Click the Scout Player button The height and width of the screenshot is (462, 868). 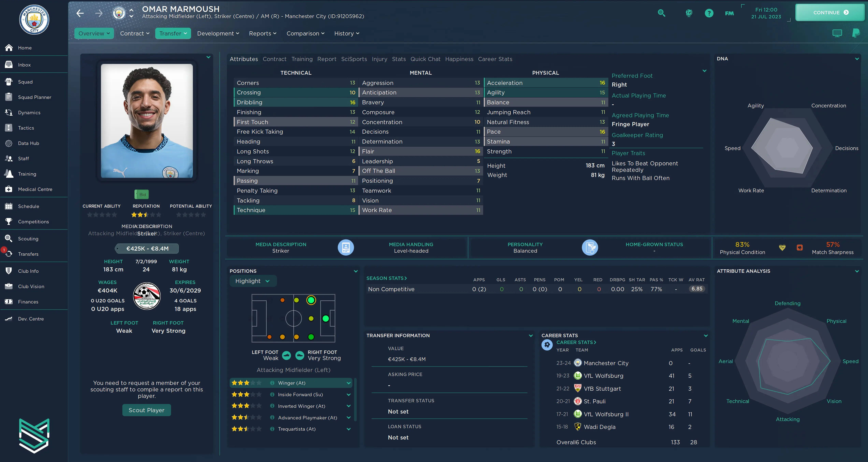pos(146,410)
